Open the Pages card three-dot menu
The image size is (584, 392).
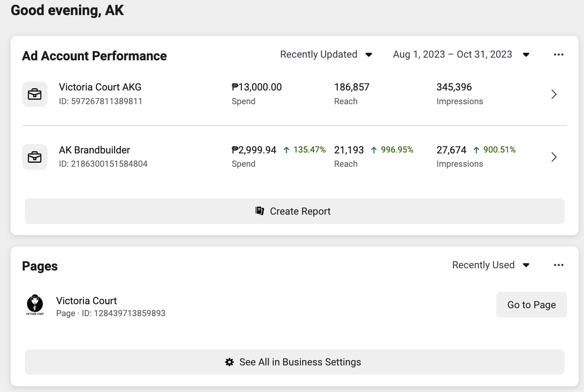tap(559, 265)
